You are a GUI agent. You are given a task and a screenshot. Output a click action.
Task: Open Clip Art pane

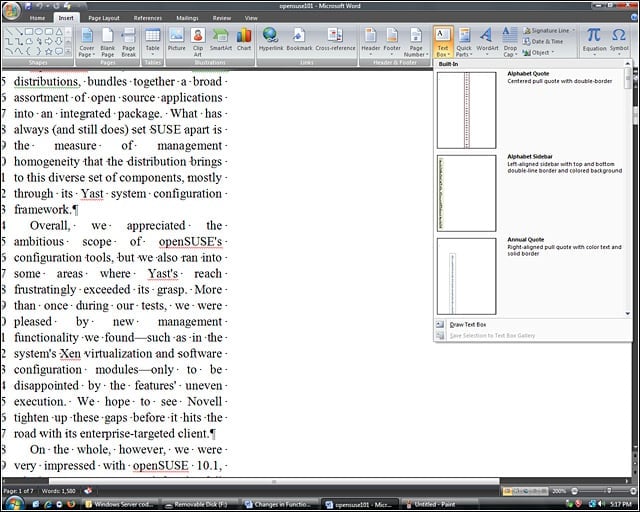pos(198,42)
